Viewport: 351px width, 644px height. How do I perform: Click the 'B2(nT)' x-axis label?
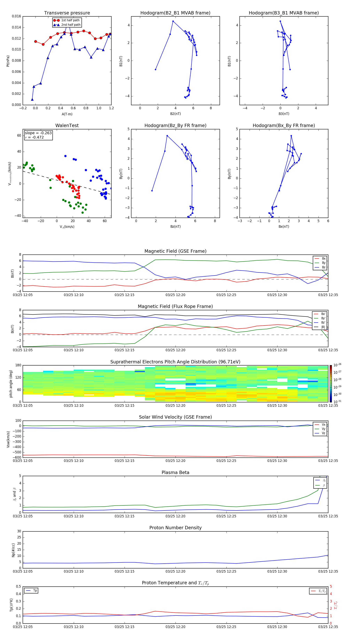click(x=175, y=114)
